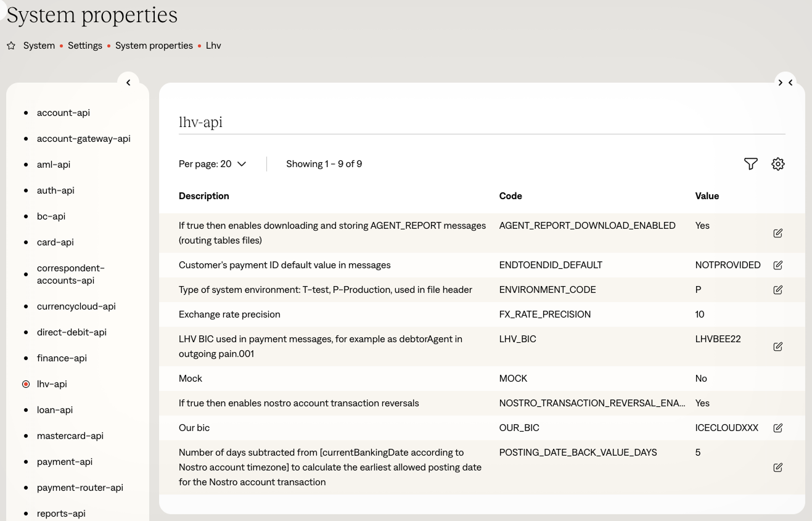Edit the ENDTOENDID_DEFAULT value
Viewport: 812px width, 521px height.
click(777, 265)
